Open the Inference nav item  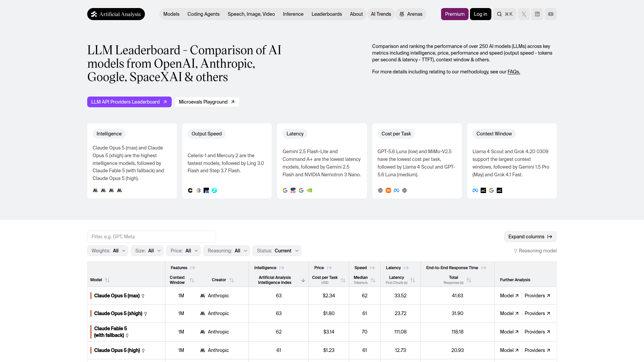coord(293,14)
